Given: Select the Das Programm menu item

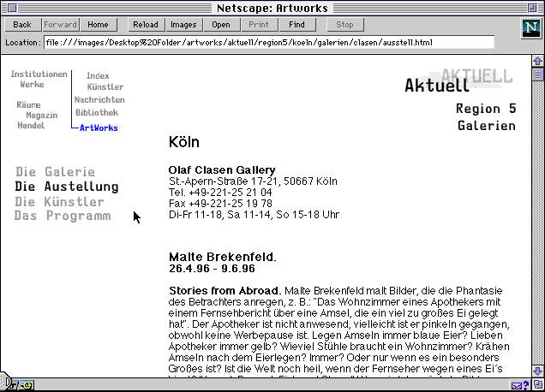Looking at the screenshot, I should 63,216.
